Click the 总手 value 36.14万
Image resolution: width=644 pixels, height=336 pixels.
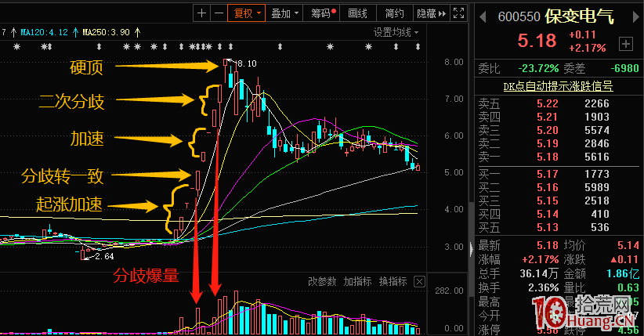coord(539,273)
